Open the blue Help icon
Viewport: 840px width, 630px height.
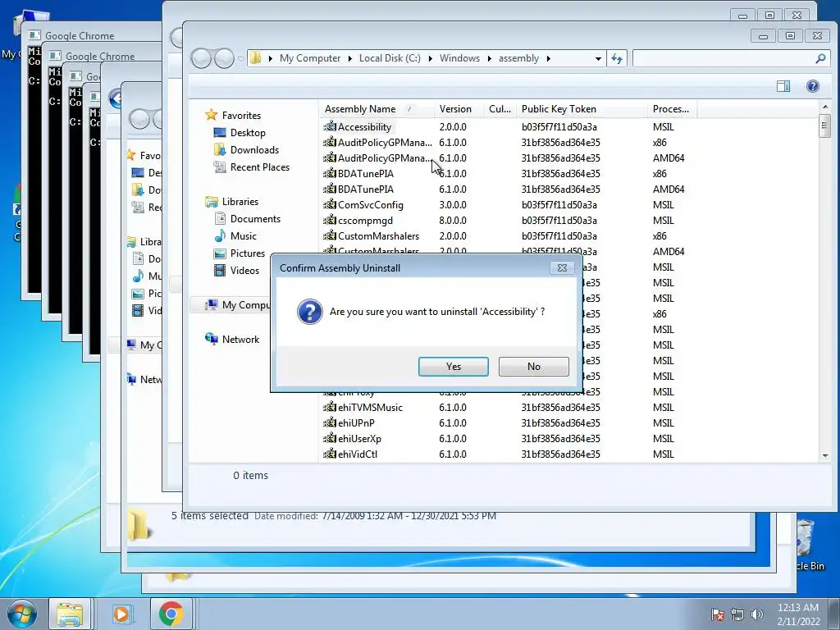[x=813, y=86]
